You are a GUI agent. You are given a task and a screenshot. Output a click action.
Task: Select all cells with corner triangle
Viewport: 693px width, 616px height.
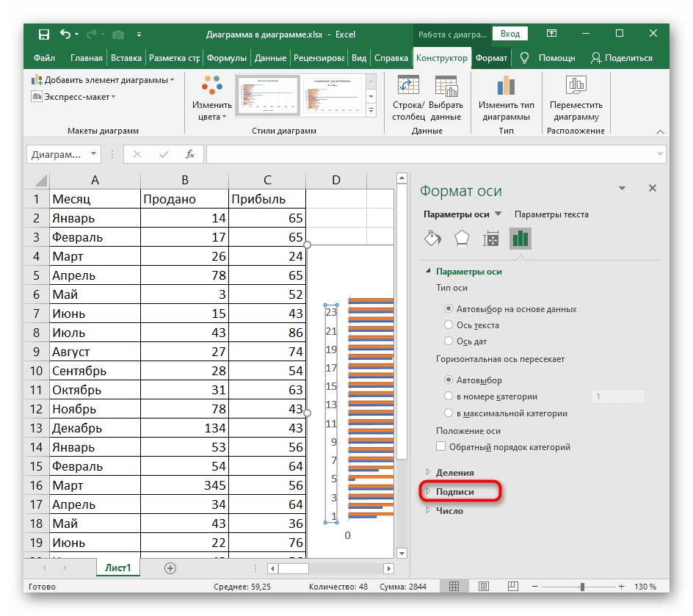[x=40, y=181]
